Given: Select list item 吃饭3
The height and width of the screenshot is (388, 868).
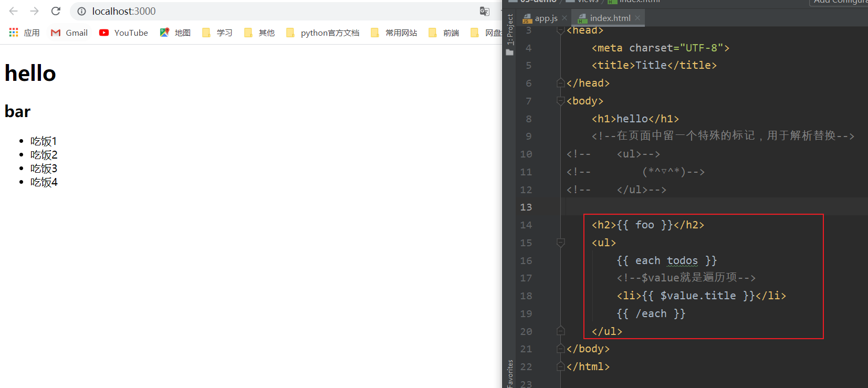Looking at the screenshot, I should [44, 169].
